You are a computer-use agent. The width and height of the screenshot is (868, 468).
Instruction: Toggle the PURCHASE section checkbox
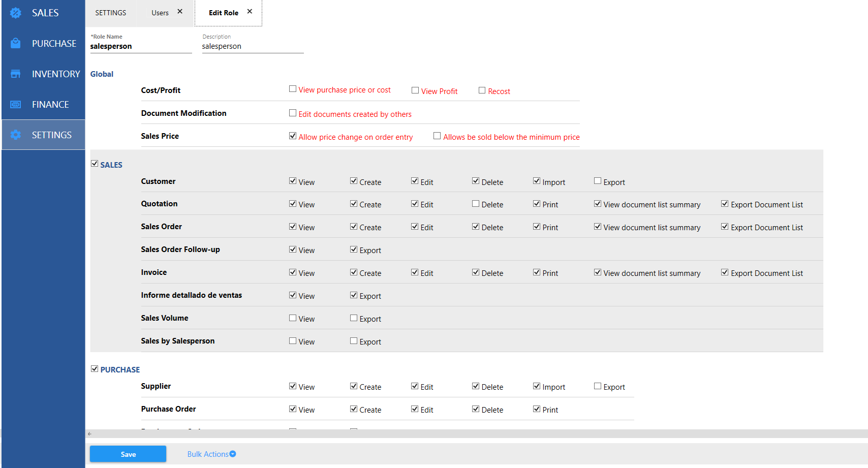95,369
